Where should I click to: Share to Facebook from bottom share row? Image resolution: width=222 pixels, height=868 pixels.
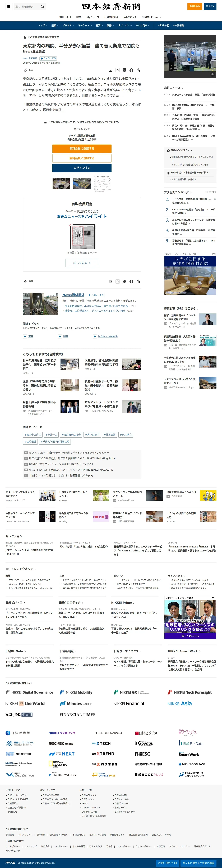coord(131,281)
